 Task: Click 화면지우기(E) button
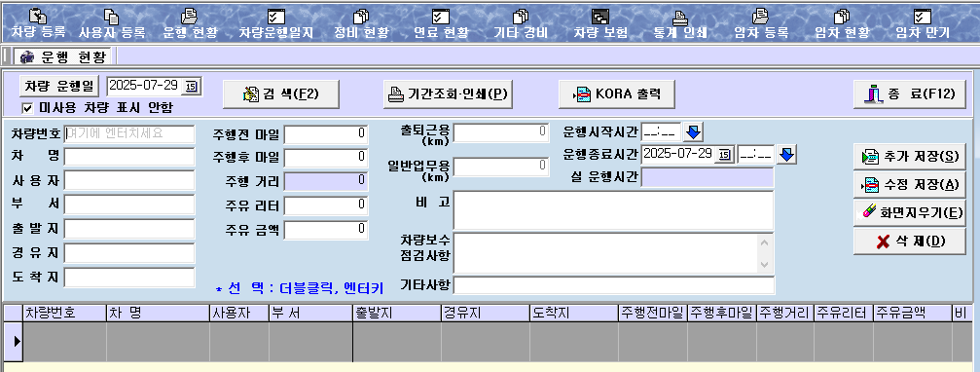[909, 212]
